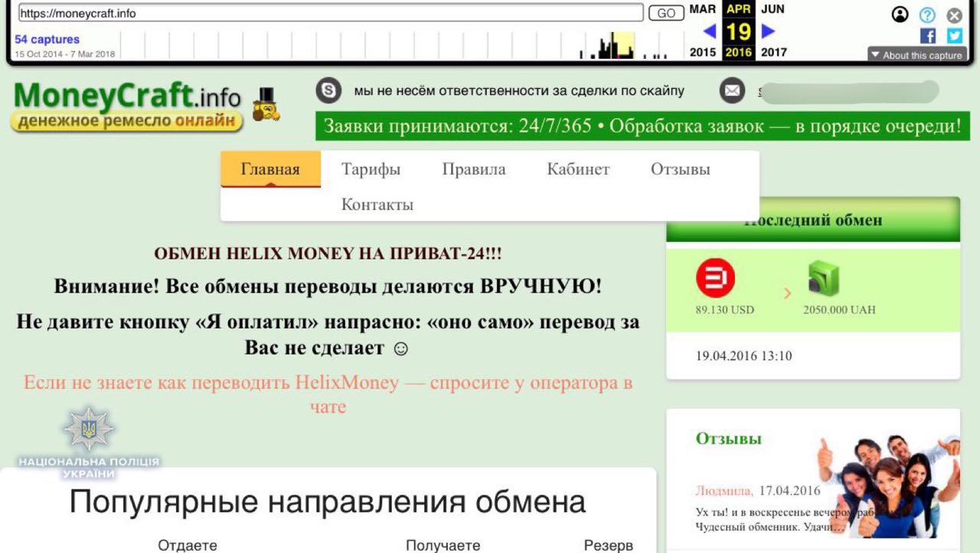Click the Wayback profile account icon

(900, 14)
